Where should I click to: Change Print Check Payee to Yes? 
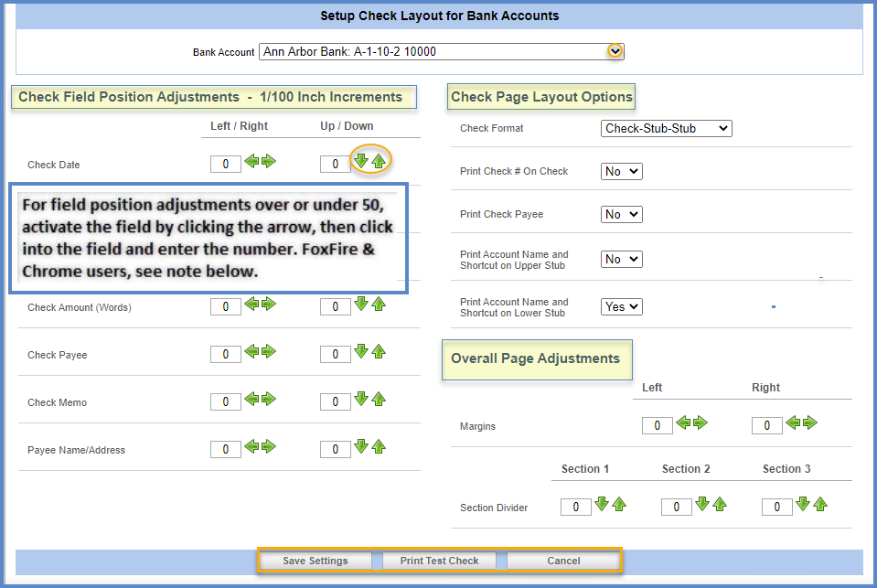click(x=620, y=214)
